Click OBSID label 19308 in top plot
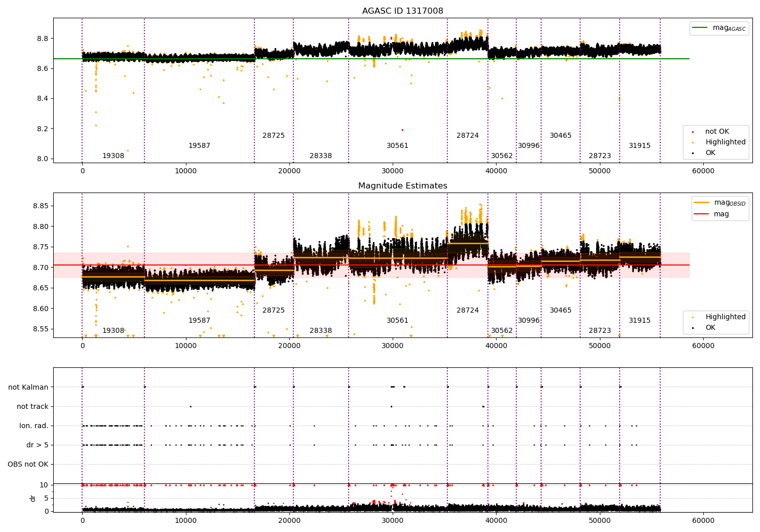The width and height of the screenshot is (760, 532). pos(113,156)
